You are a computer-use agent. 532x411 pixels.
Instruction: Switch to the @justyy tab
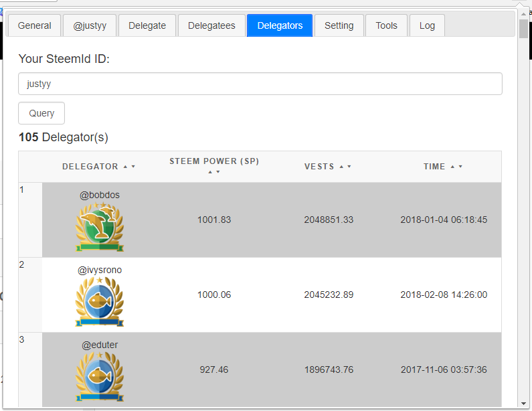point(90,25)
